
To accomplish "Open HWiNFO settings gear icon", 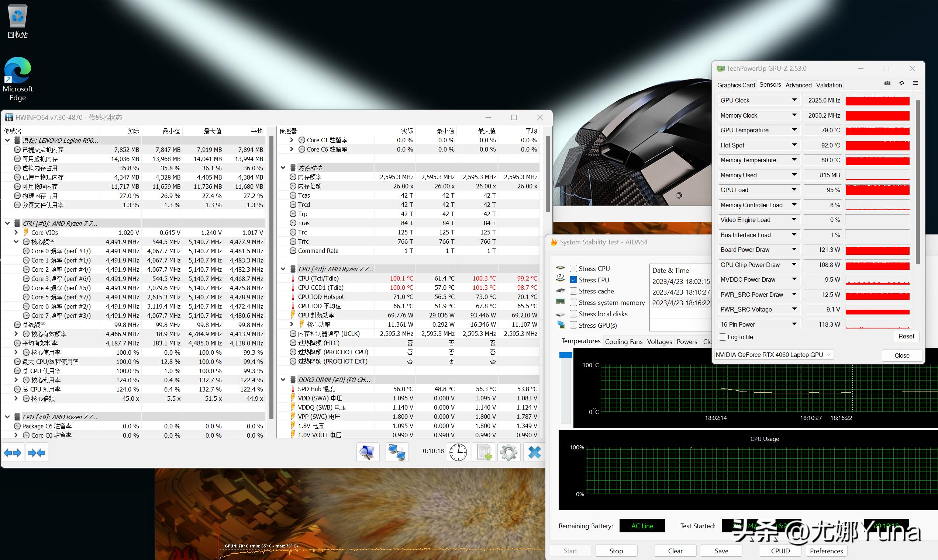I will [508, 452].
